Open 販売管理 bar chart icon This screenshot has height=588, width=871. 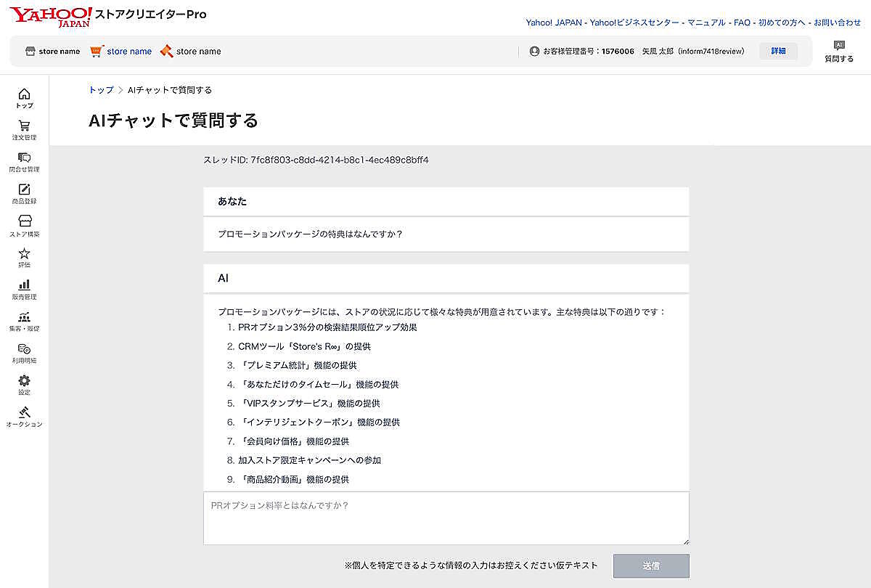(x=24, y=285)
